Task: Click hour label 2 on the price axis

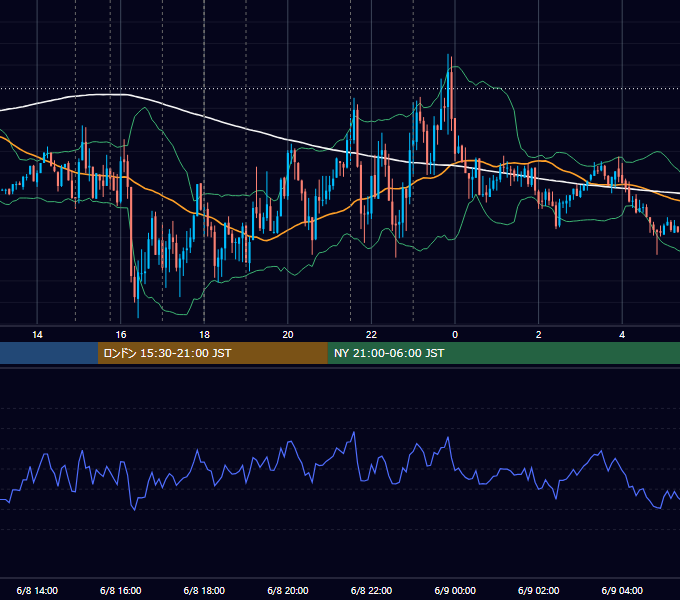Action: pyautogui.click(x=539, y=335)
